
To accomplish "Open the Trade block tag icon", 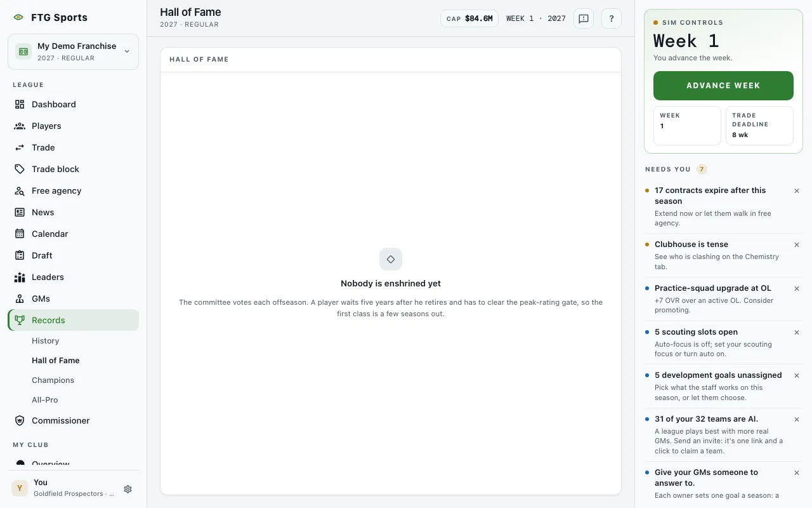I will point(20,169).
